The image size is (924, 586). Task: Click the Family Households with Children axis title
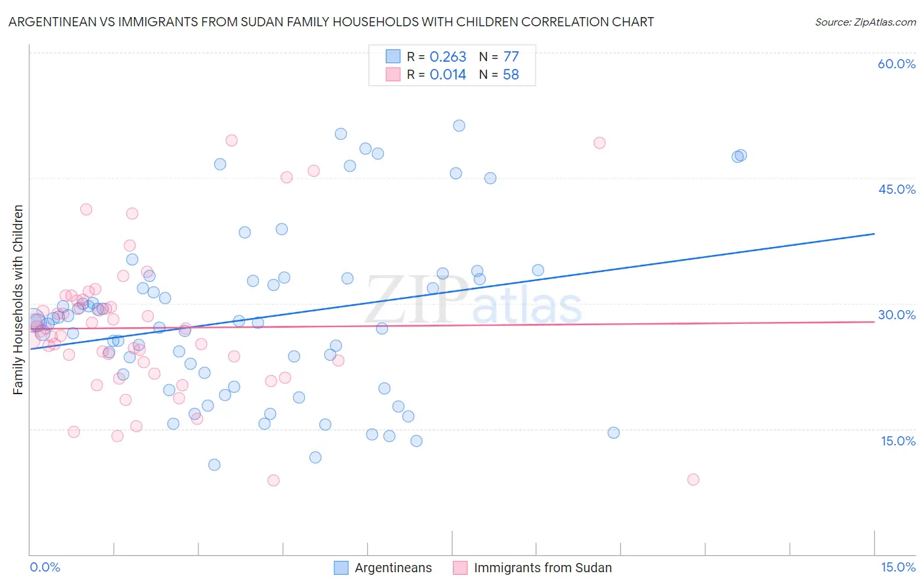point(18,300)
